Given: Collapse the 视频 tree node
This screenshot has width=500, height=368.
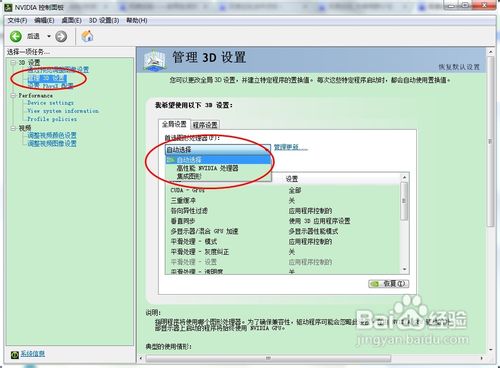Looking at the screenshot, I should point(13,128).
